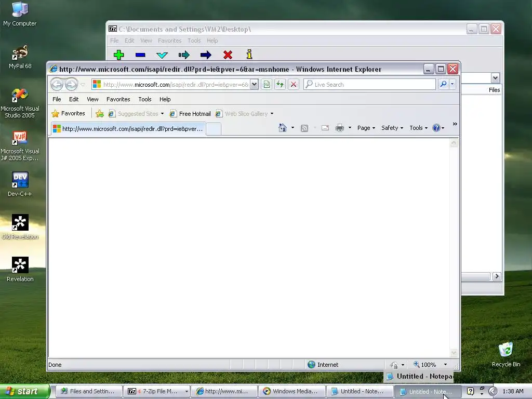532x399 pixels.
Task: Click the red Delete X icon in 7-Zip
Action: (228, 55)
